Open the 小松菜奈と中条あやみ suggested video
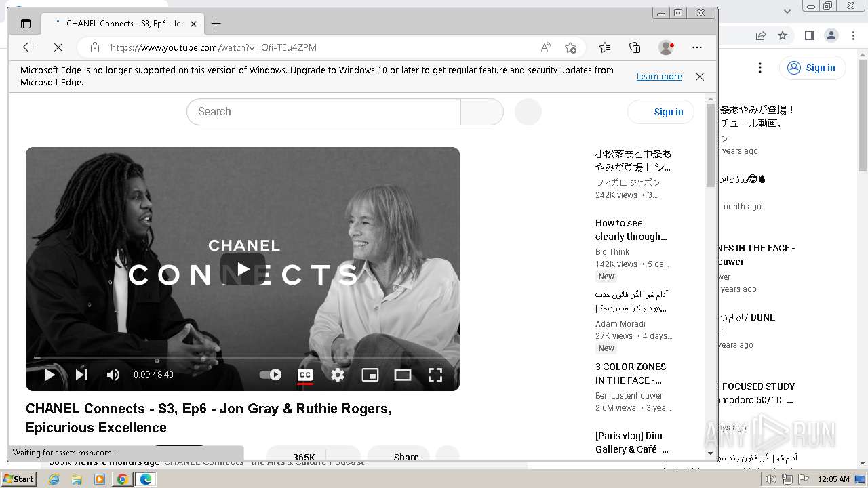This screenshot has height=488, width=868. click(633, 161)
